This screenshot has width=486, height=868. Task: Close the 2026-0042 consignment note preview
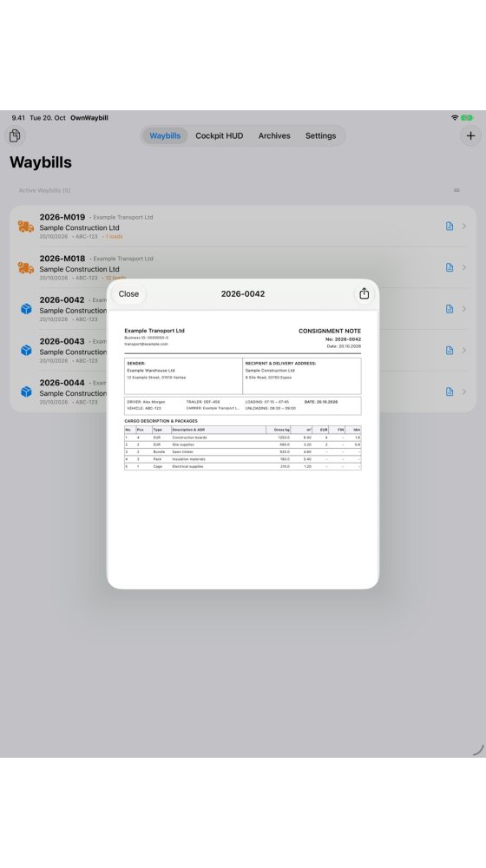[129, 294]
